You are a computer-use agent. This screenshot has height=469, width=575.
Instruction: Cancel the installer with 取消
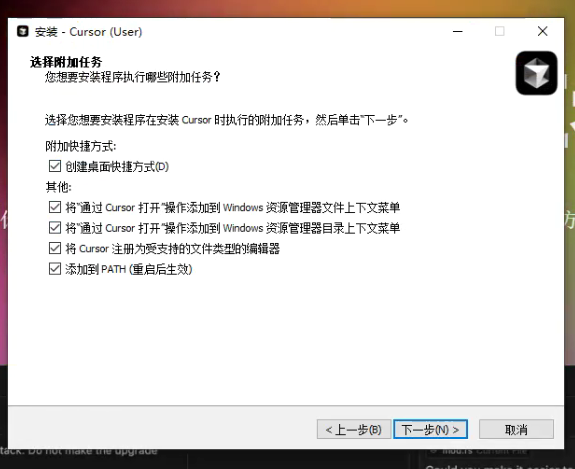(516, 429)
